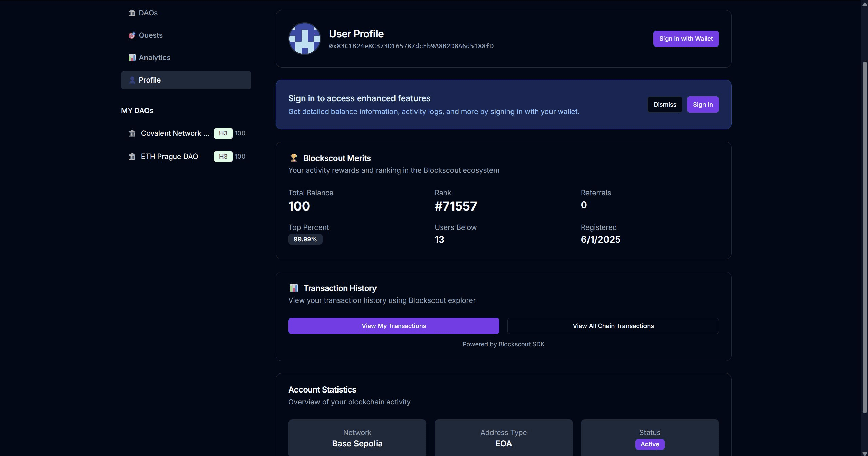Click the wallet address text
The image size is (868, 456).
(411, 46)
